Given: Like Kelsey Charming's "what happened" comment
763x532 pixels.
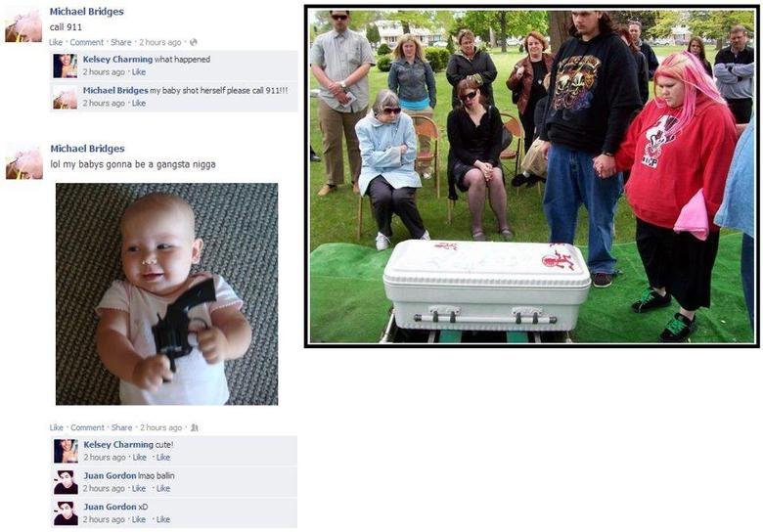Looking at the screenshot, I should (139, 72).
